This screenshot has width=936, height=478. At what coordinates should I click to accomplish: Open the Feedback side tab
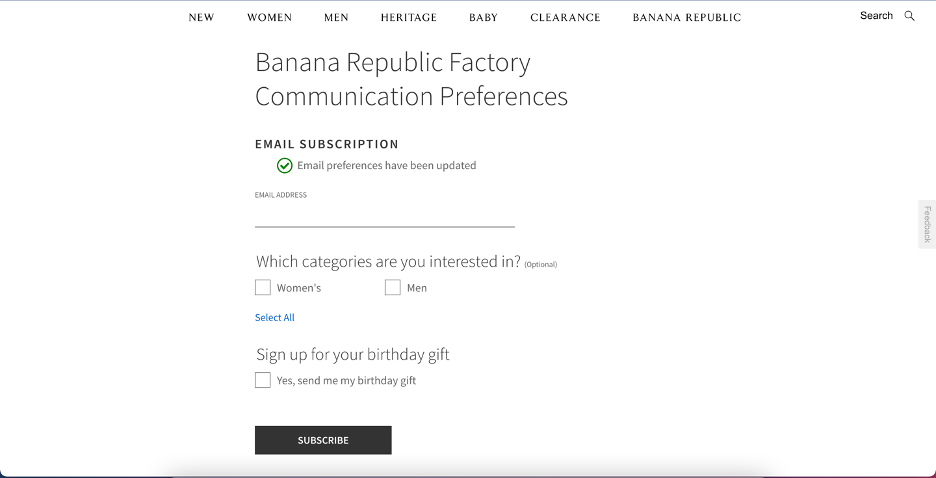pos(927,224)
